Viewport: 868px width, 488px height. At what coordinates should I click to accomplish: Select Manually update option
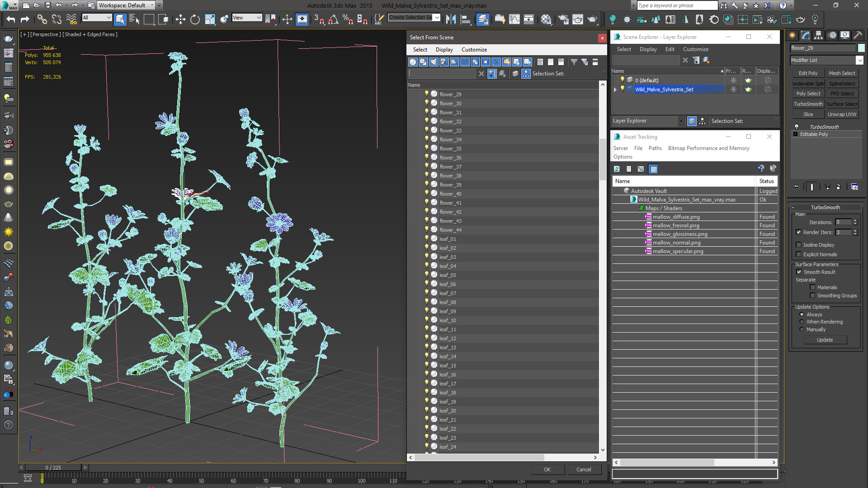point(802,329)
